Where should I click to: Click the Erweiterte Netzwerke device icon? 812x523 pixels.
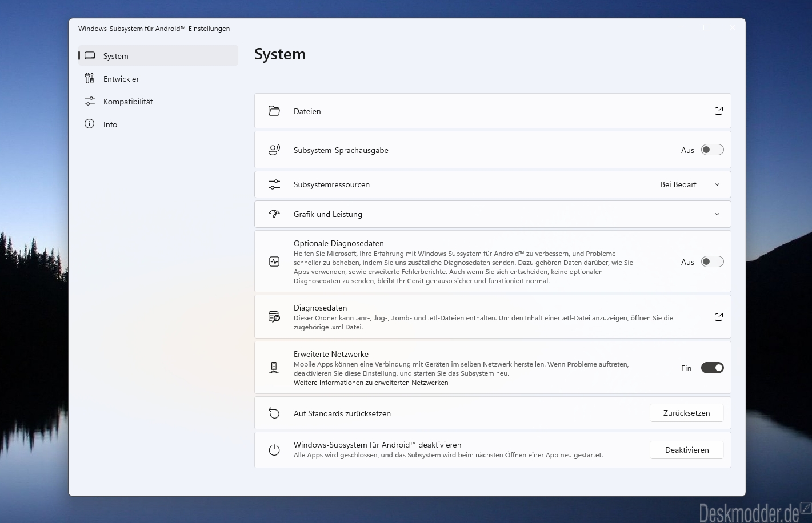pos(274,368)
